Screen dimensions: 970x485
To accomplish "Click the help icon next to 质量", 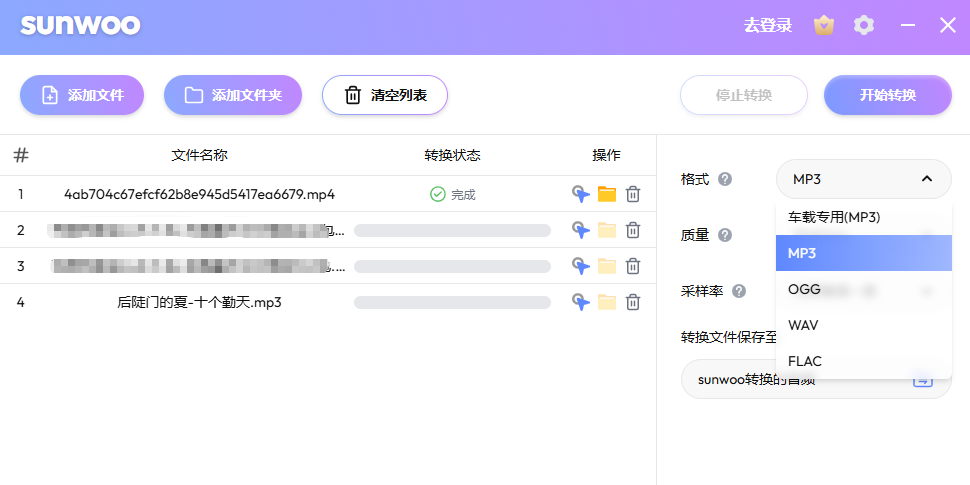I will point(725,235).
